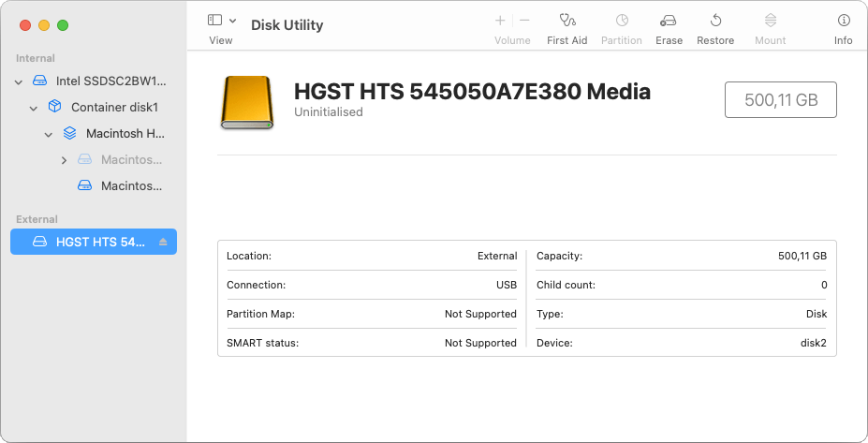Open the View sidebar dropdown menu
The width and height of the screenshot is (868, 443).
click(222, 20)
